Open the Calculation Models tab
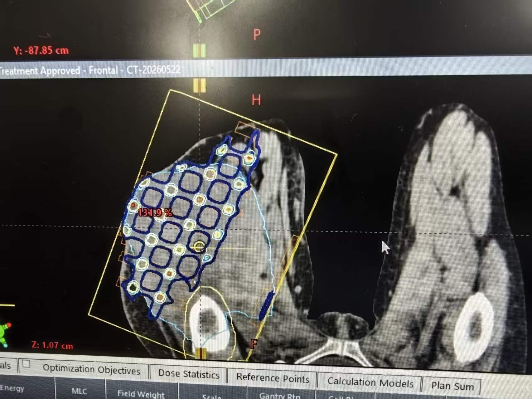Viewport: 532px width, 399px height. coord(370,382)
